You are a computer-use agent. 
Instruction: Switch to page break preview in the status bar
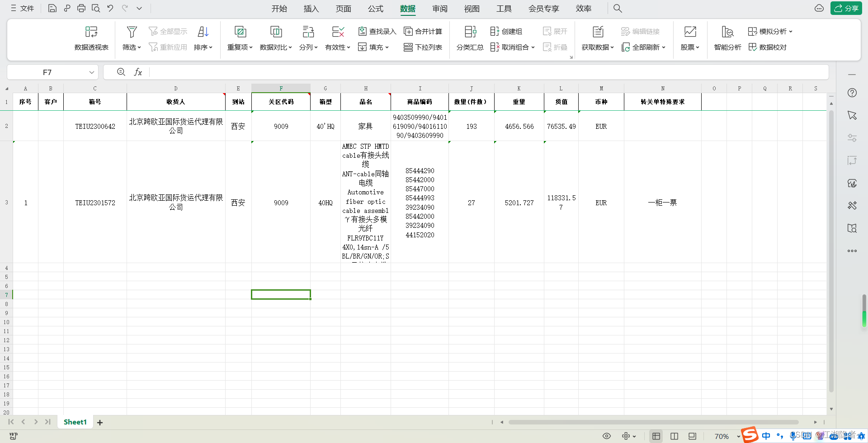[674, 436]
